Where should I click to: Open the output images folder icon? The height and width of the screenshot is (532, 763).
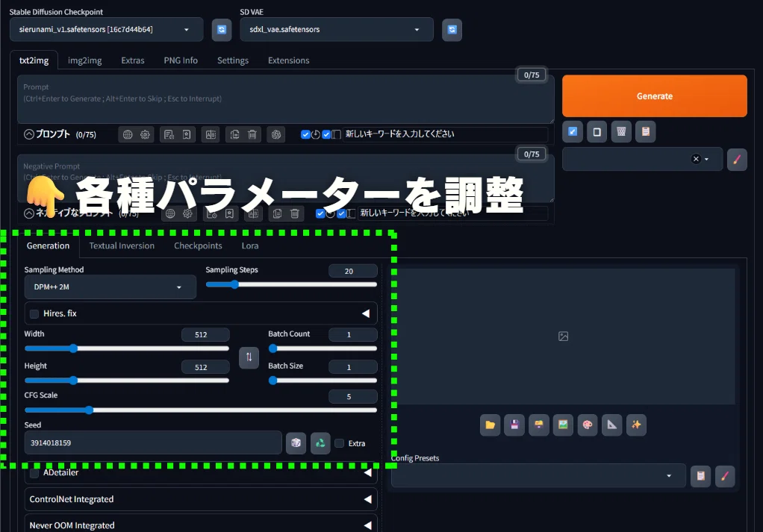click(x=490, y=425)
